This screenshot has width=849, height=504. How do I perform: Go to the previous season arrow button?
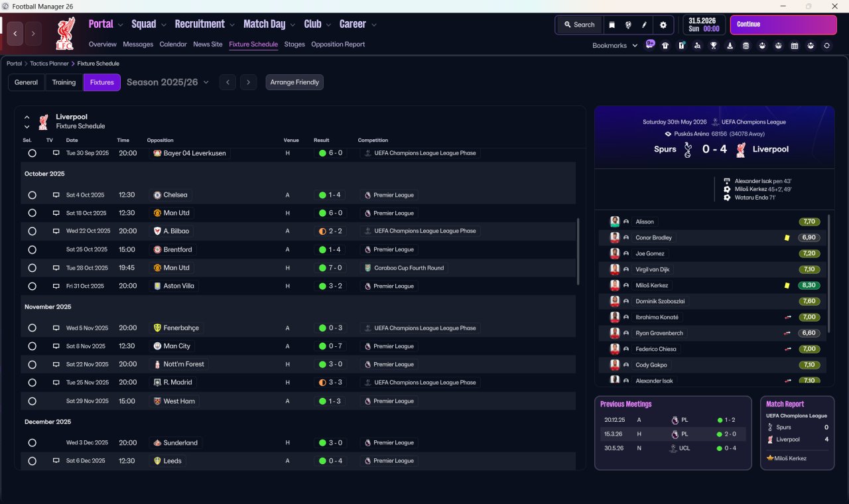point(228,82)
